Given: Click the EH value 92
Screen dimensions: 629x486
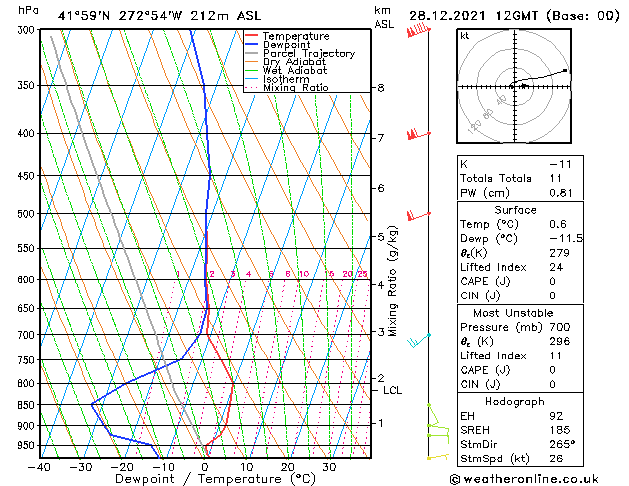Looking at the screenshot, I should pyautogui.click(x=556, y=416).
